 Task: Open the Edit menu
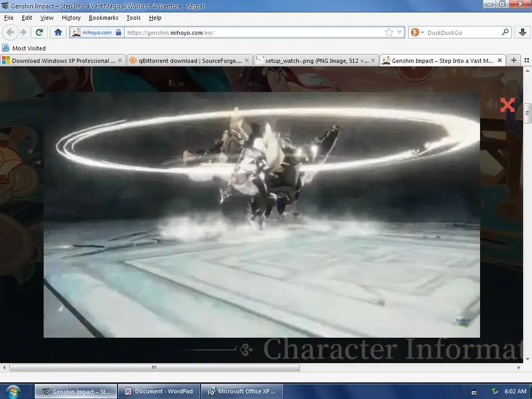tap(27, 18)
